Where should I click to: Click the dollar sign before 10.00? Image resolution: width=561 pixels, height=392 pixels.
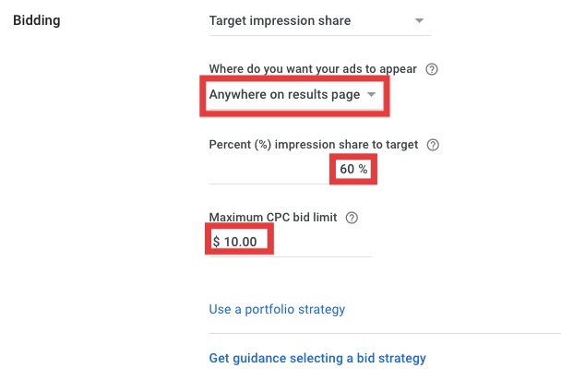(216, 242)
